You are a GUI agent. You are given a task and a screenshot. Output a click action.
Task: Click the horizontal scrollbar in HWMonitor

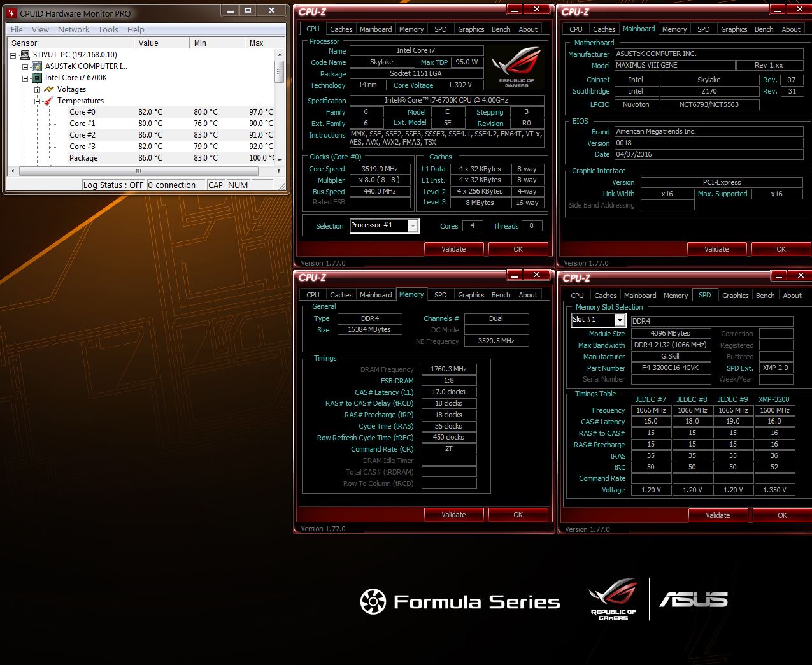coord(138,171)
